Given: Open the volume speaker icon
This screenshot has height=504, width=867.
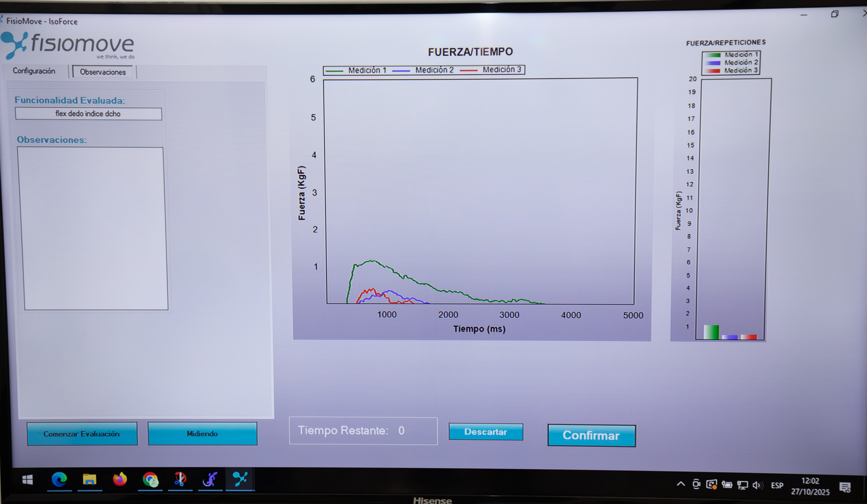Looking at the screenshot, I should [757, 485].
